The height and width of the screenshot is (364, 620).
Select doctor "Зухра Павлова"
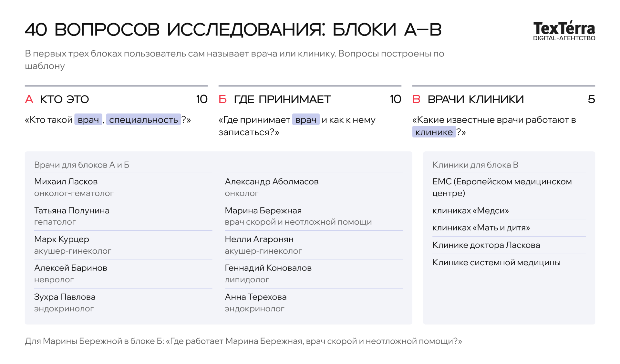65,297
